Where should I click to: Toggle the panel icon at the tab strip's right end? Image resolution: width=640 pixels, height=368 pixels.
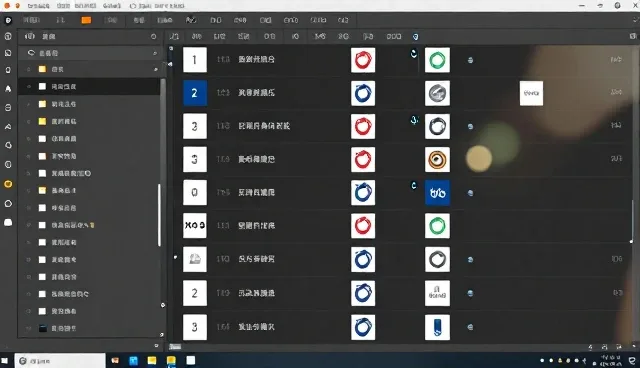(x=633, y=36)
